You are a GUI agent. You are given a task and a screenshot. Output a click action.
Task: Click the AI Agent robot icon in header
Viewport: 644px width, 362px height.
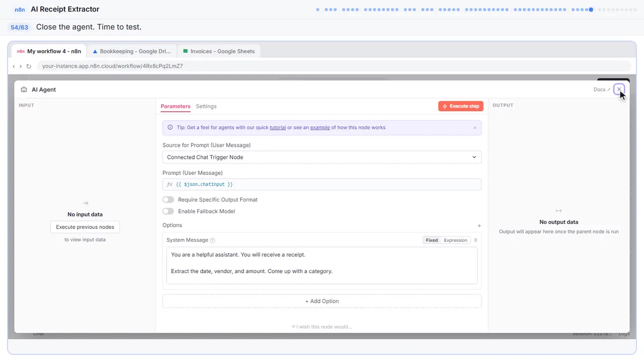[24, 89]
